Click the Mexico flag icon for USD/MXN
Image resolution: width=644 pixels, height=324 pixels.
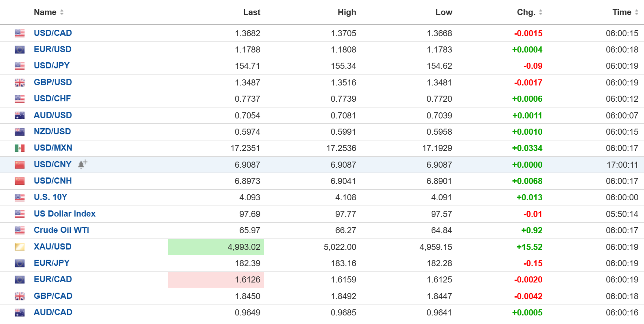(x=20, y=148)
